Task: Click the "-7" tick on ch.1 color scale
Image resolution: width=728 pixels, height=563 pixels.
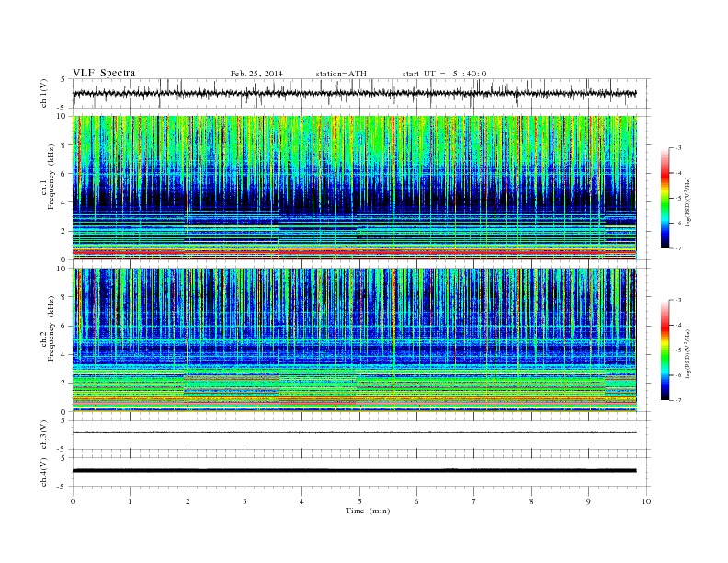Action: click(x=678, y=248)
